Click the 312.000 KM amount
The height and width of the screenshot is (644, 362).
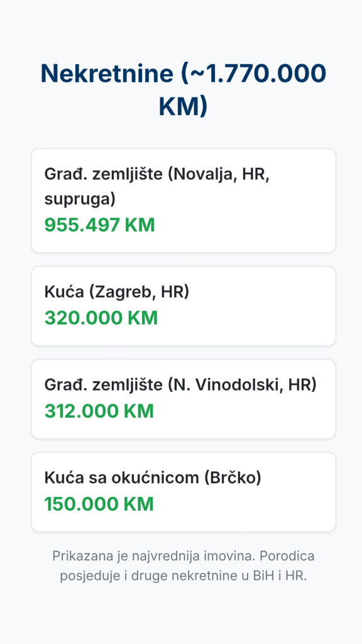[x=99, y=411]
